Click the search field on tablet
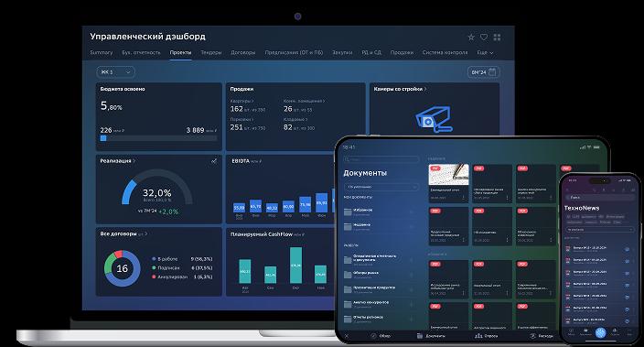Viewport: 644px width, 347px height. click(x=381, y=159)
